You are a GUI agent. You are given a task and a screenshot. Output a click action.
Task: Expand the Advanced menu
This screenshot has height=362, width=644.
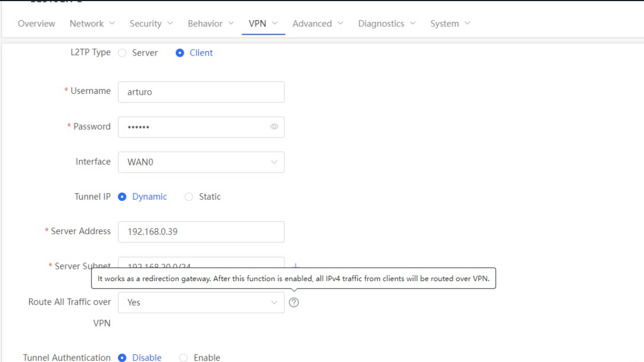point(319,24)
